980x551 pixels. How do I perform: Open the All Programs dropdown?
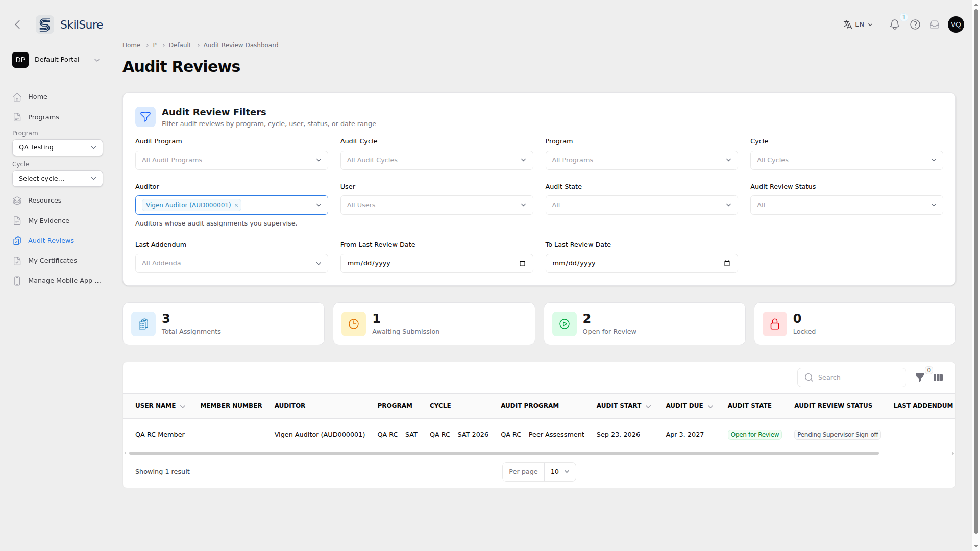coord(642,160)
